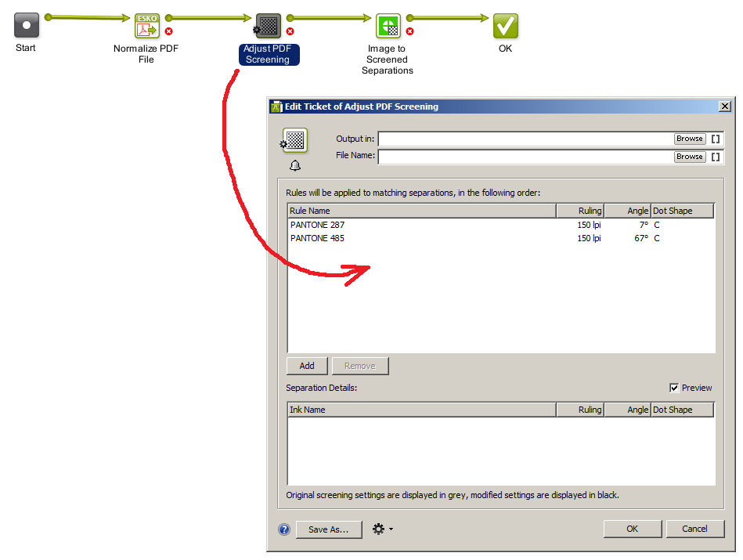Click Save As... button
This screenshot has width=743, height=560.
[x=328, y=529]
